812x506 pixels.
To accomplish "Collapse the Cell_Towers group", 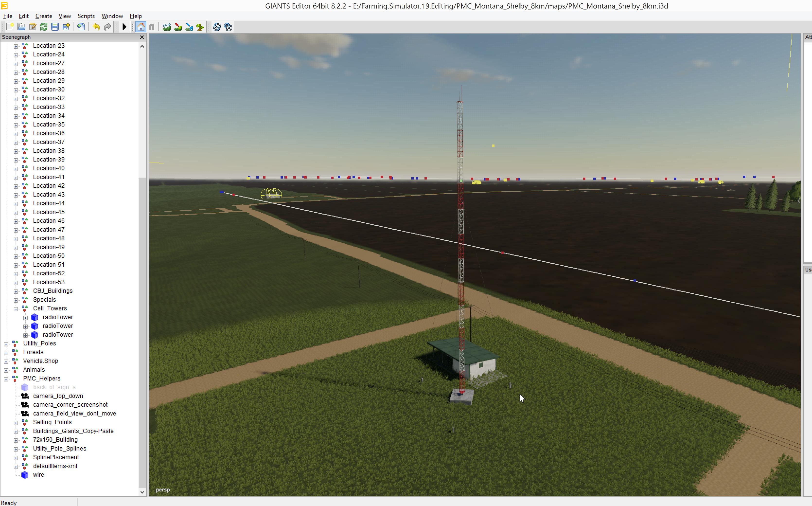I will click(x=16, y=309).
